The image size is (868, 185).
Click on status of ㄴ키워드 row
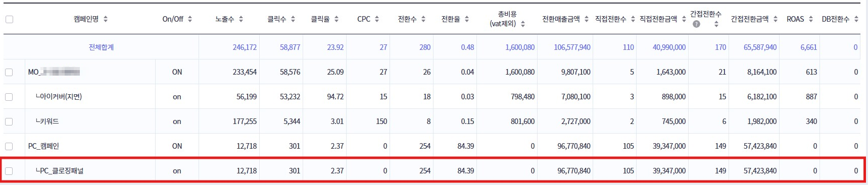(177, 121)
